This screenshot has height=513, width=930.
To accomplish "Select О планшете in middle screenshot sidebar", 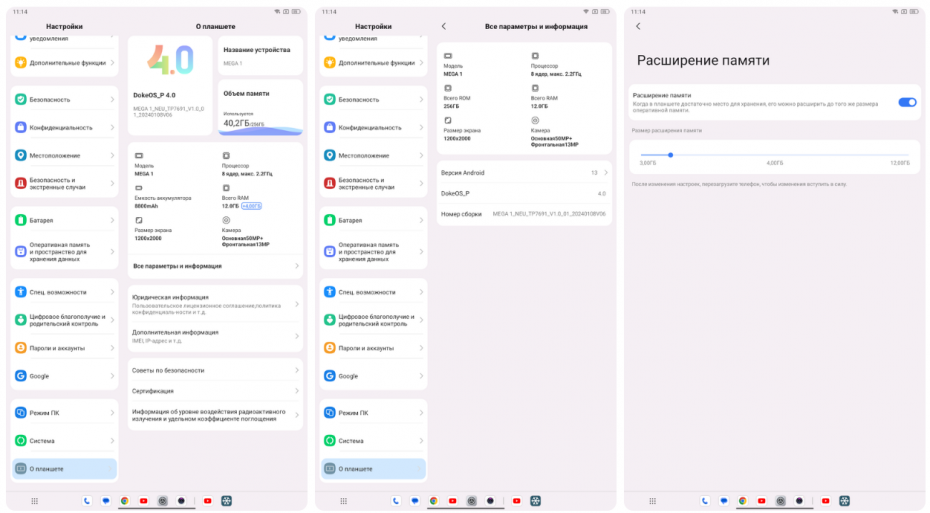I will pos(373,469).
